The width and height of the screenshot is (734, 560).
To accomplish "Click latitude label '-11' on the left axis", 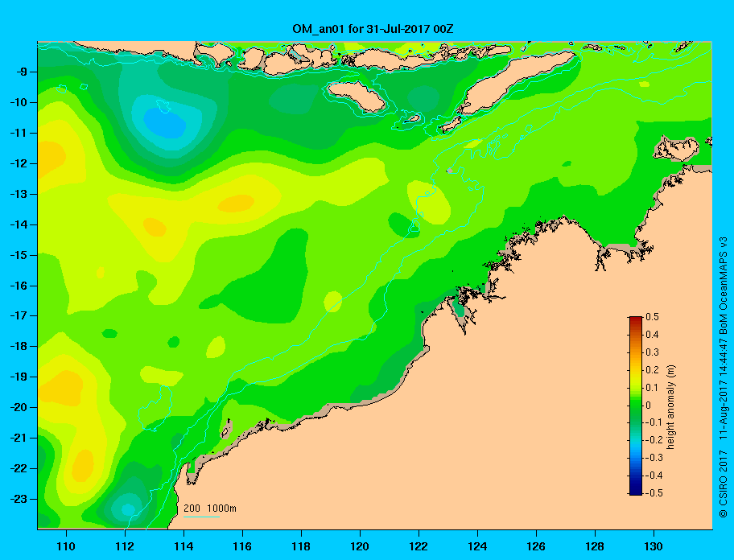I will point(19,133).
